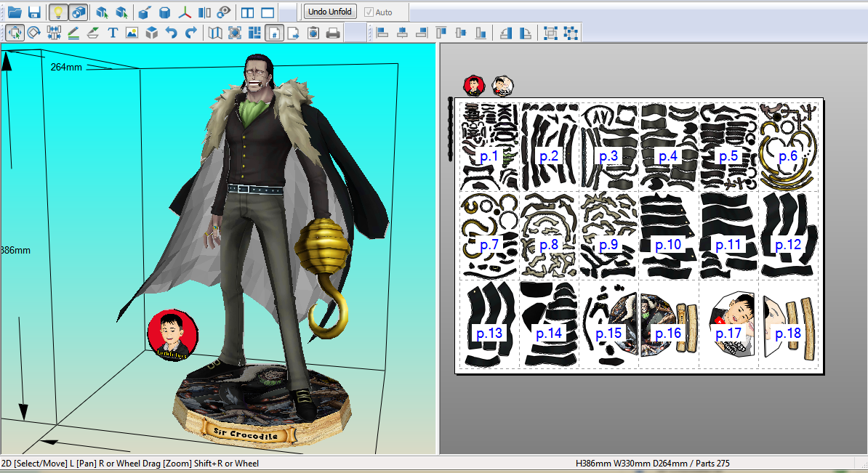This screenshot has height=473, width=868.
Task: Select page p.17 in layout
Action: 728,325
